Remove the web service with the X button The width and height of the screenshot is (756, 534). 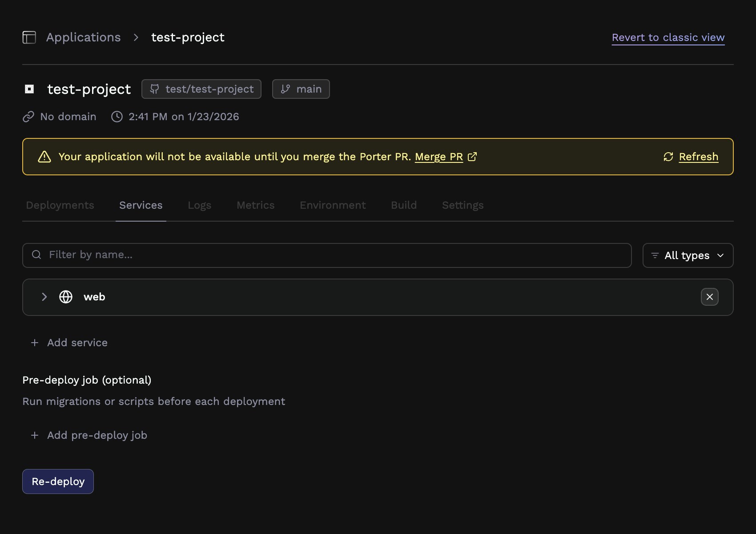(x=709, y=297)
